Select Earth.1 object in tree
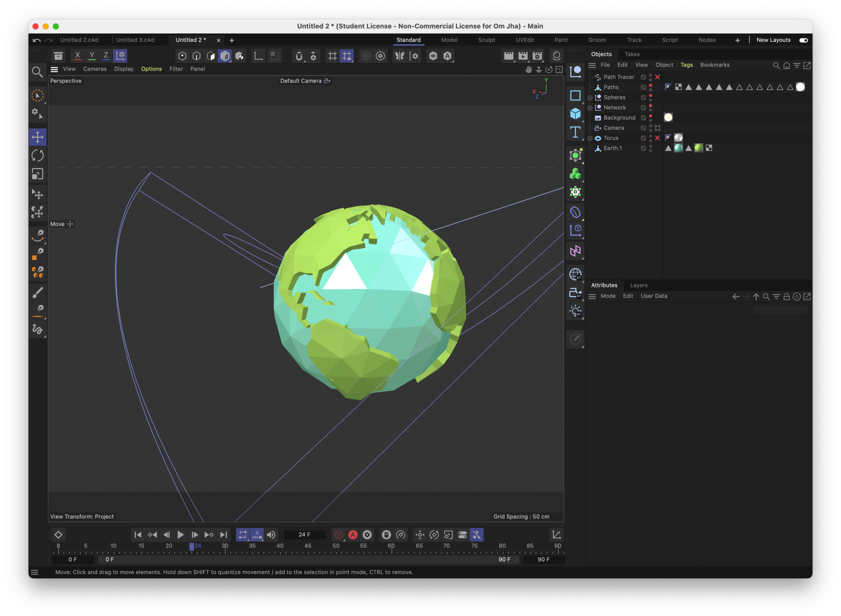The image size is (841, 616). [x=612, y=148]
